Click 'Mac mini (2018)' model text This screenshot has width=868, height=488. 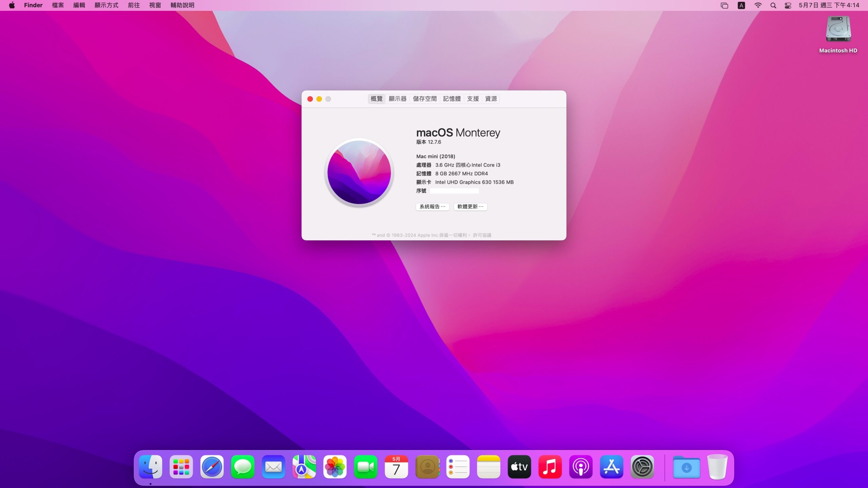[436, 156]
